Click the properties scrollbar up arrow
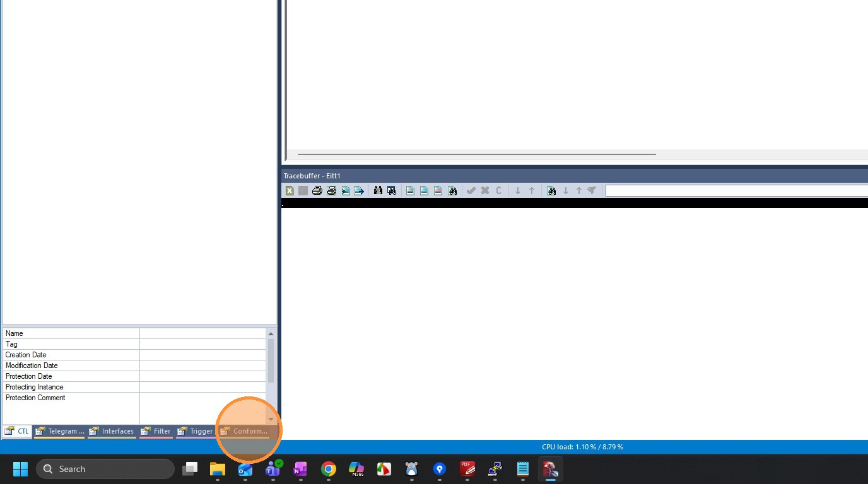Viewport: 868px width, 484px height. pyautogui.click(x=271, y=333)
